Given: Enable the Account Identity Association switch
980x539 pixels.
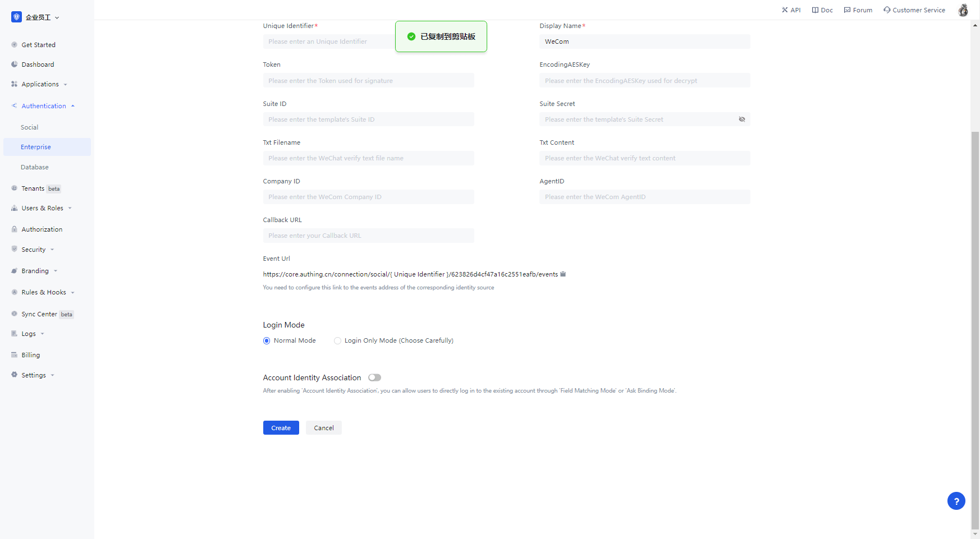Looking at the screenshot, I should (x=374, y=378).
